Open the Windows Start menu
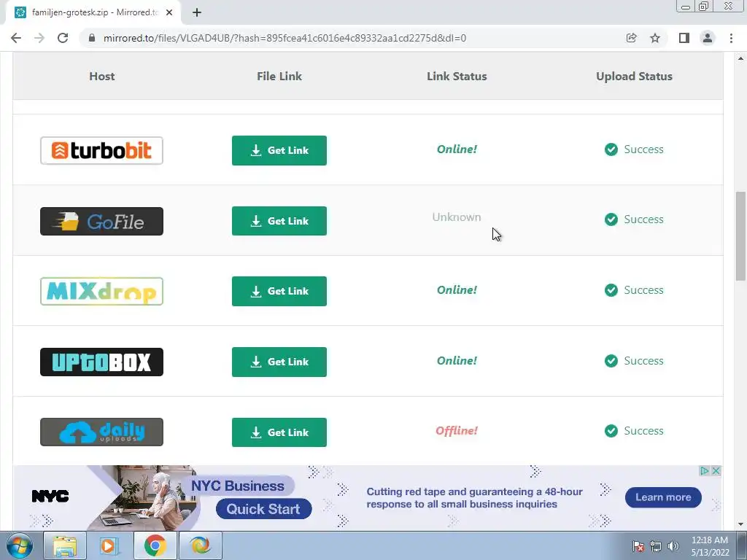Image resolution: width=747 pixels, height=560 pixels. pyautogui.click(x=20, y=545)
